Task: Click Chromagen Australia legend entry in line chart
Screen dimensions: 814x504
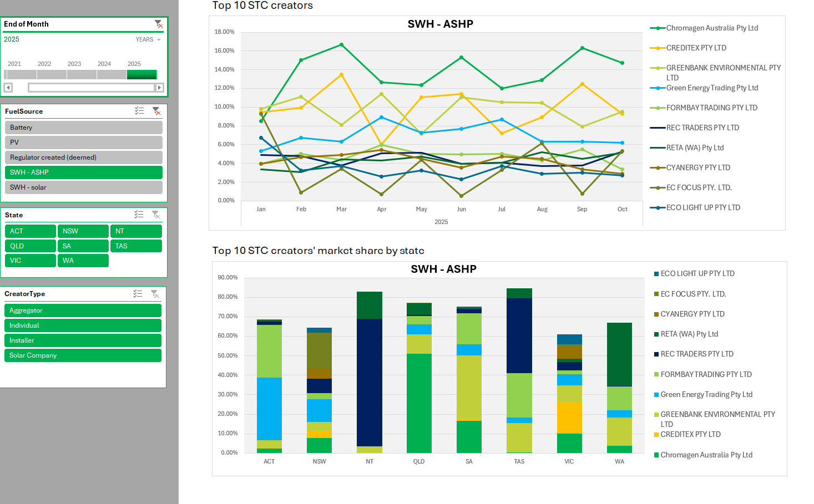Action: tap(704, 28)
